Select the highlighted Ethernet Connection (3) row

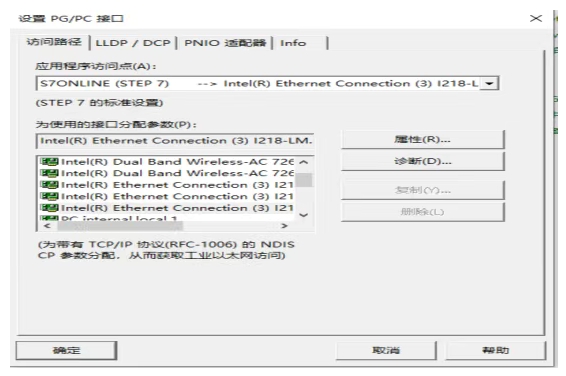point(167,208)
